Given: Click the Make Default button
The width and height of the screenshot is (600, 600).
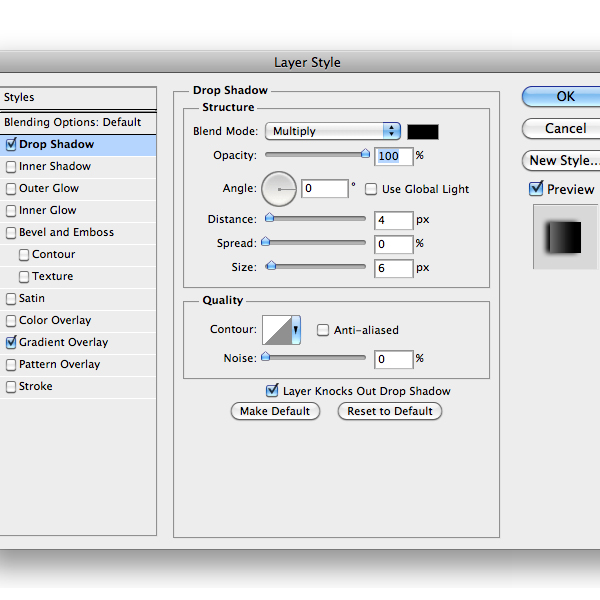Looking at the screenshot, I should point(275,411).
